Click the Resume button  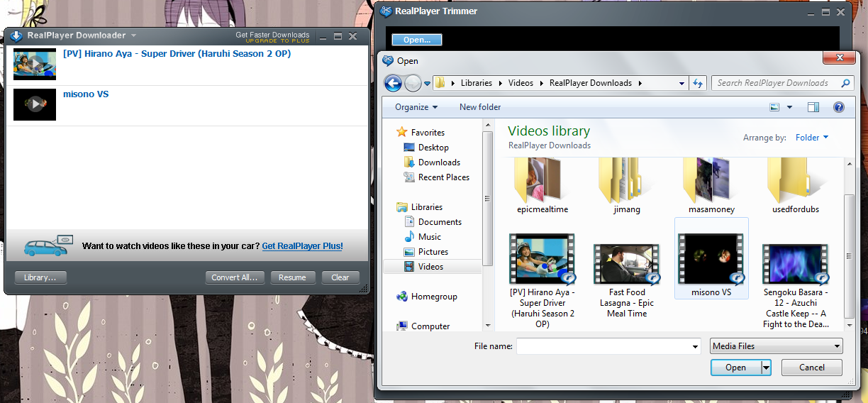click(293, 277)
